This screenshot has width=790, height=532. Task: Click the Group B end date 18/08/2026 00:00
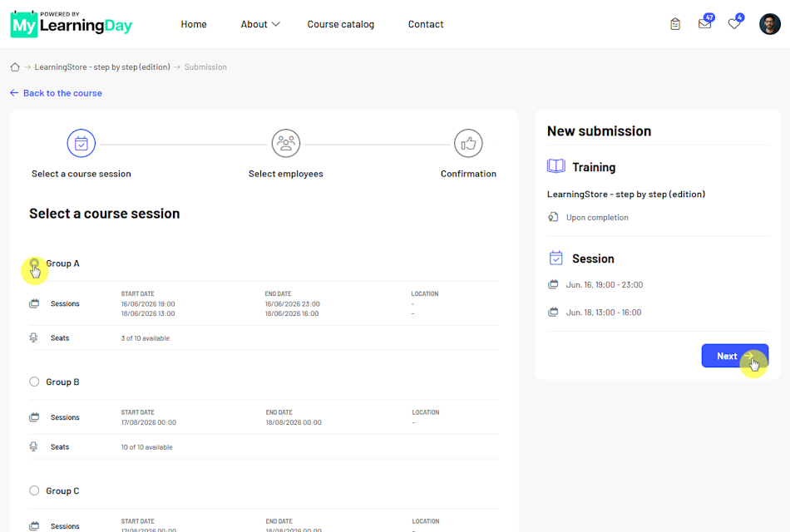294,422
